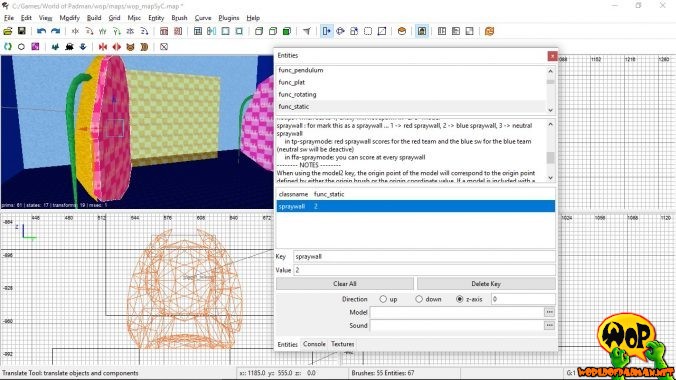Select the Scale tool in the toolbar

[354, 31]
